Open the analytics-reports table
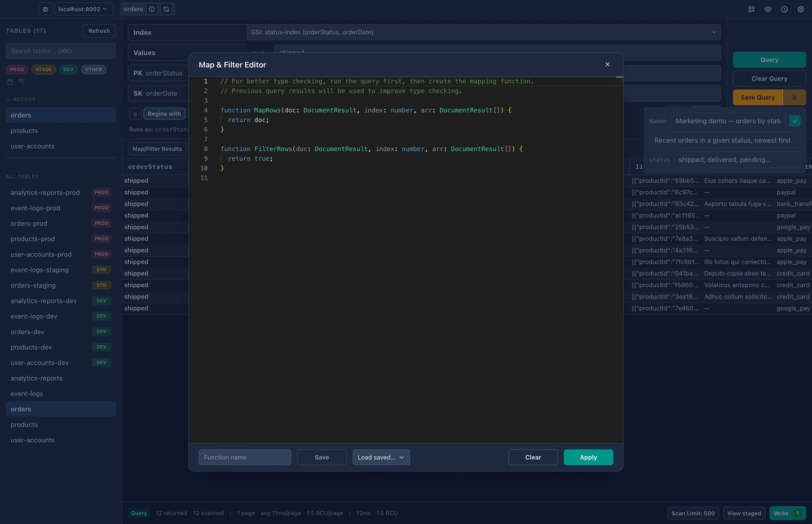Screen dimensions: 812x524 coord(61,378)
